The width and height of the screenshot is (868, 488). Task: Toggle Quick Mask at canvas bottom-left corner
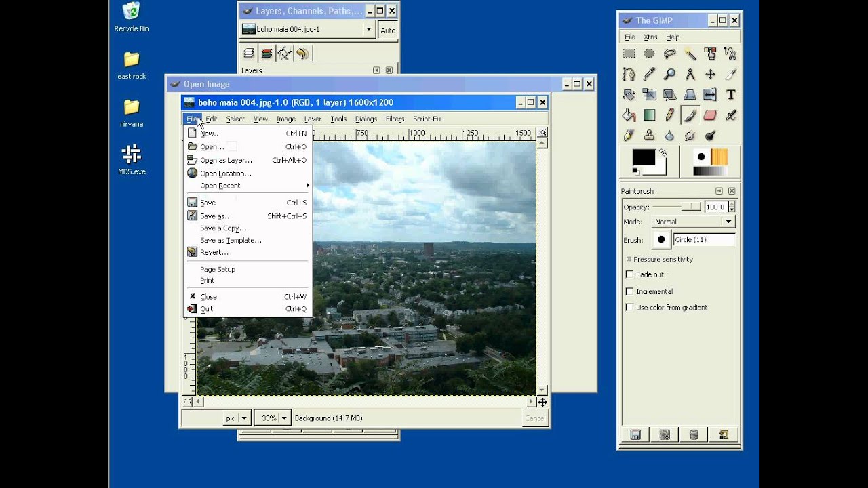(187, 402)
